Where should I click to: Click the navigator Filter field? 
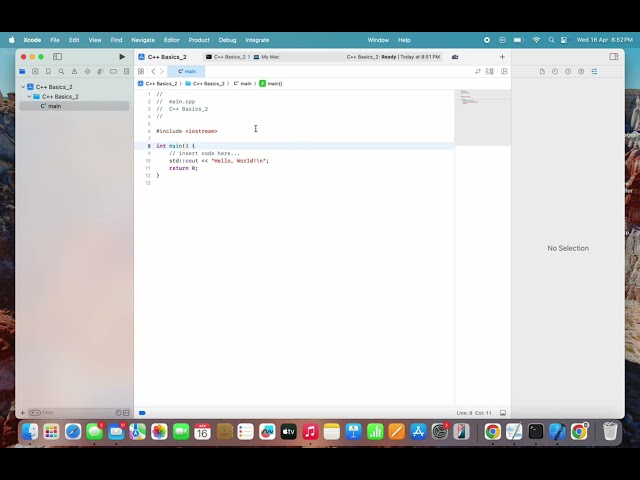pyautogui.click(x=71, y=413)
